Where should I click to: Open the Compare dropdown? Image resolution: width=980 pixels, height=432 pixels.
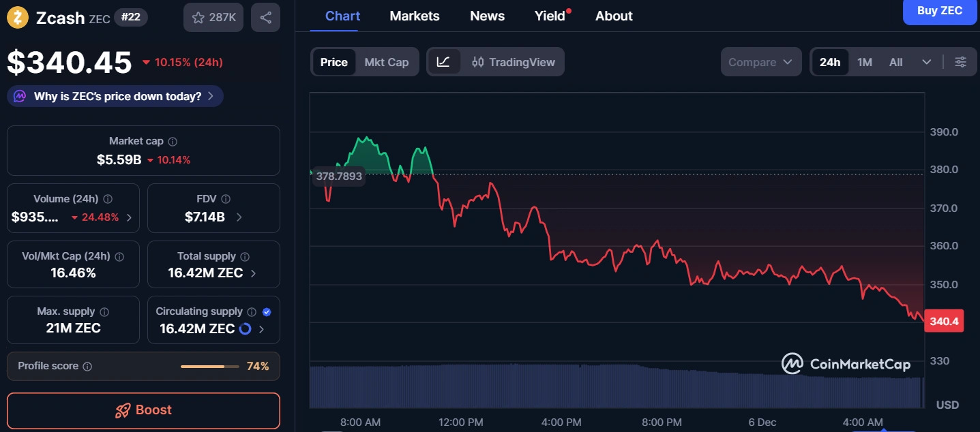[x=760, y=61]
